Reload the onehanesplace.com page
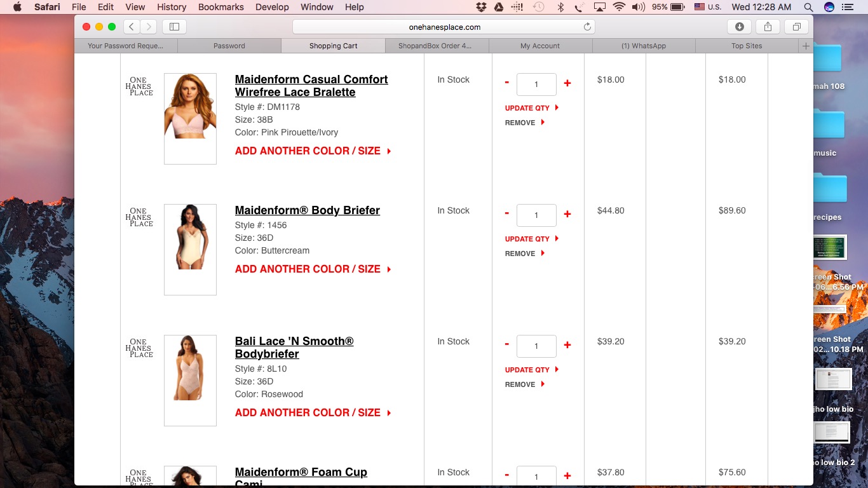The width and height of the screenshot is (868, 488). (587, 27)
